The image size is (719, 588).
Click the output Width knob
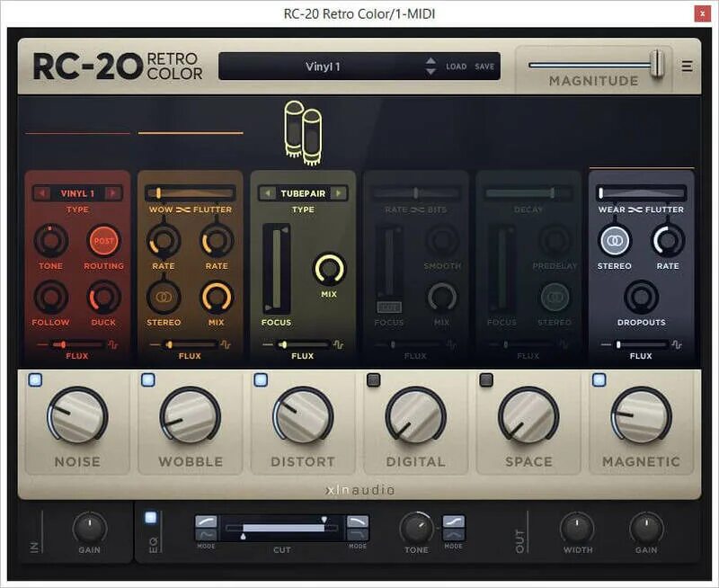coord(577,528)
